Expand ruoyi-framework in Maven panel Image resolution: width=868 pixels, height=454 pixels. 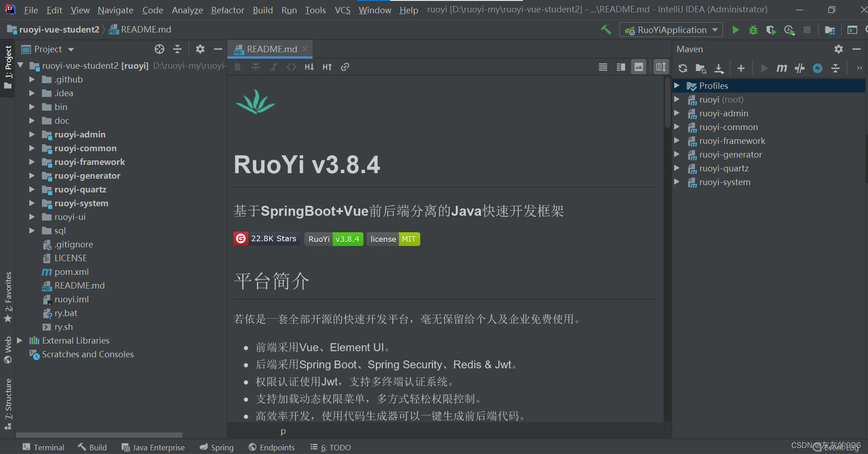click(x=677, y=141)
